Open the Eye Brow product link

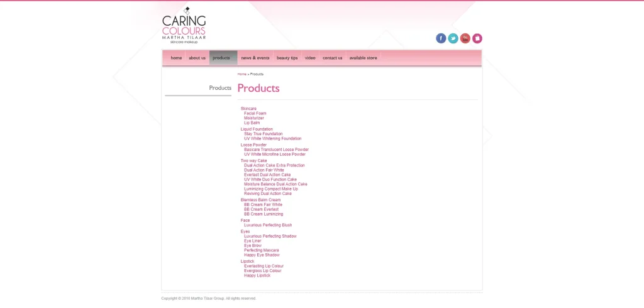click(x=253, y=246)
